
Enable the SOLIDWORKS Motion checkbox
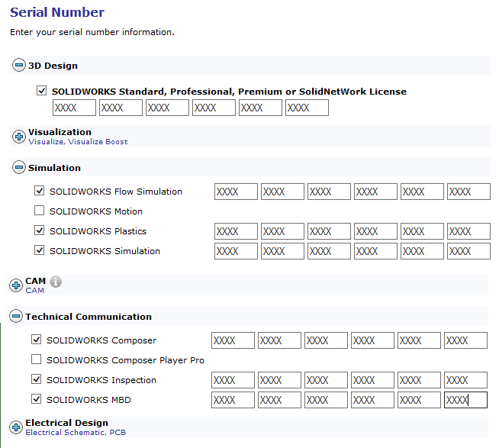[x=40, y=211]
